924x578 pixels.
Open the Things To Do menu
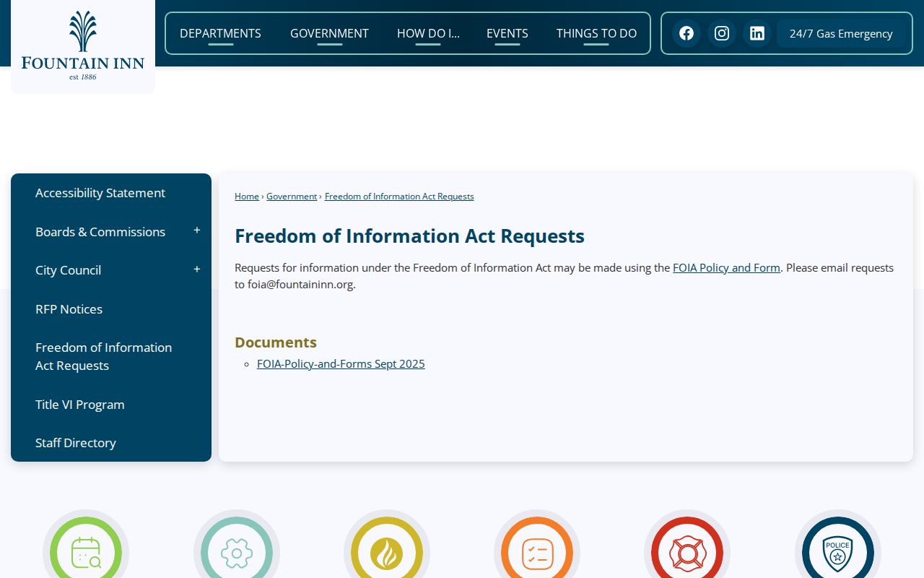596,33
